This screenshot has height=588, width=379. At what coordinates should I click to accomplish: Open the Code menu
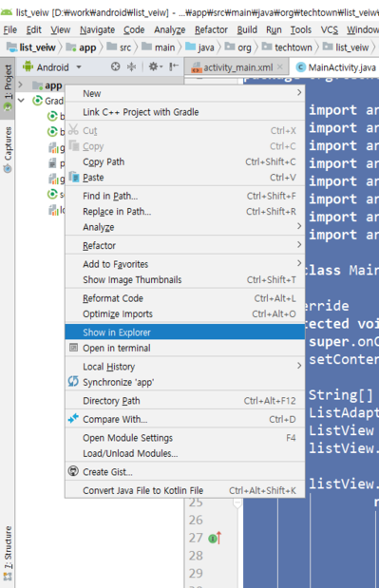[x=134, y=29]
